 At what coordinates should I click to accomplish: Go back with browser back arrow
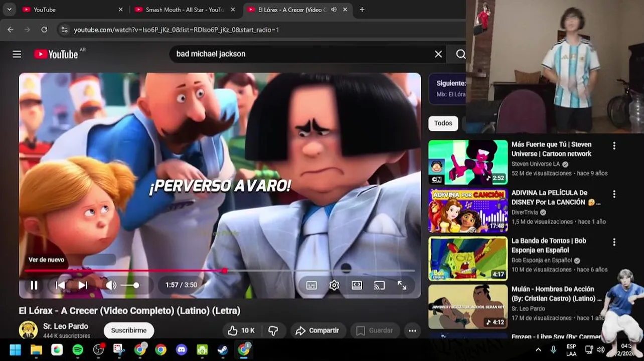click(11, 30)
